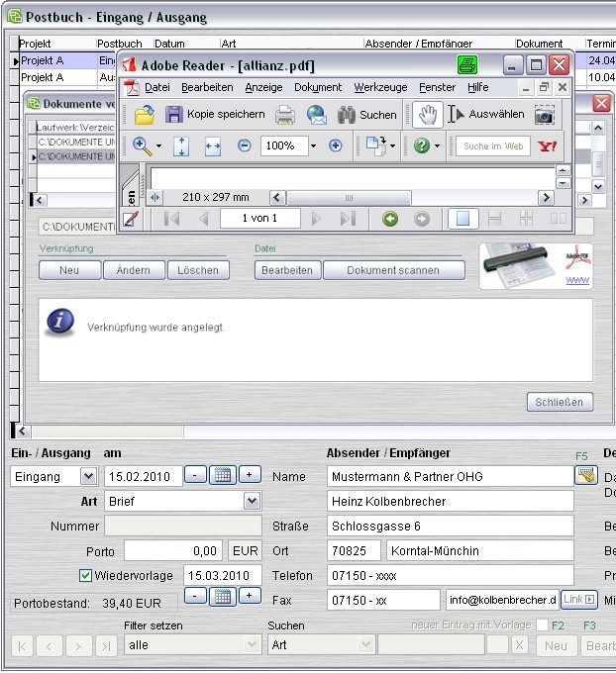Click the open file folder icon in Adobe Reader
The height and width of the screenshot is (673, 616).
144,115
